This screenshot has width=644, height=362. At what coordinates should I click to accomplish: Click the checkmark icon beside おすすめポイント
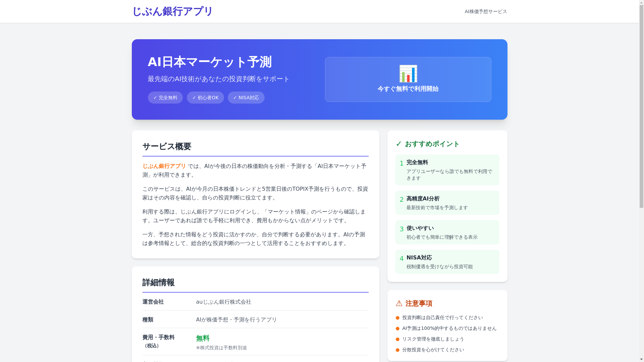tap(398, 144)
